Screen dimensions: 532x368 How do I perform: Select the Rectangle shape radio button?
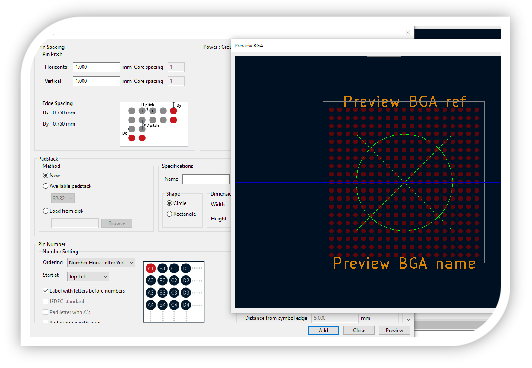click(x=169, y=214)
